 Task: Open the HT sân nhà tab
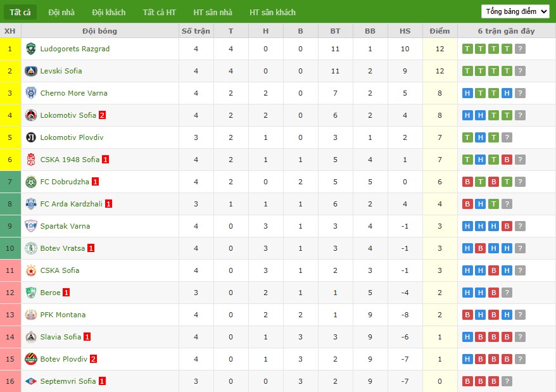[x=213, y=12]
